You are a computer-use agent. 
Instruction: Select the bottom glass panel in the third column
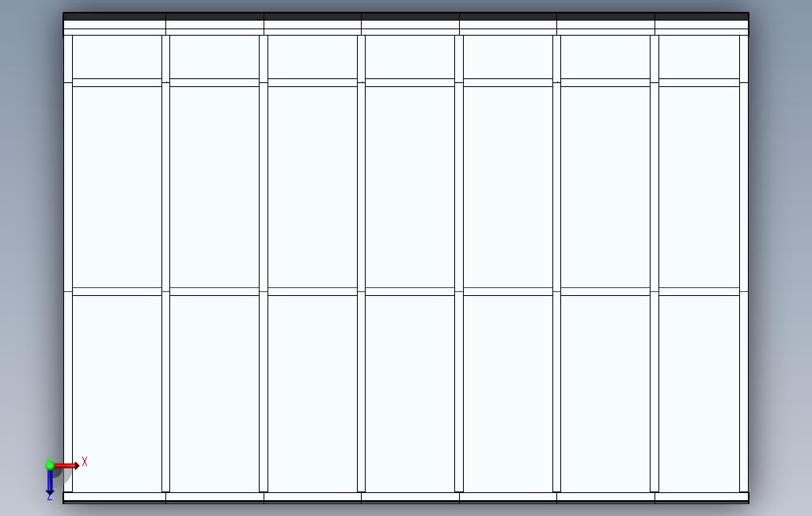313,394
